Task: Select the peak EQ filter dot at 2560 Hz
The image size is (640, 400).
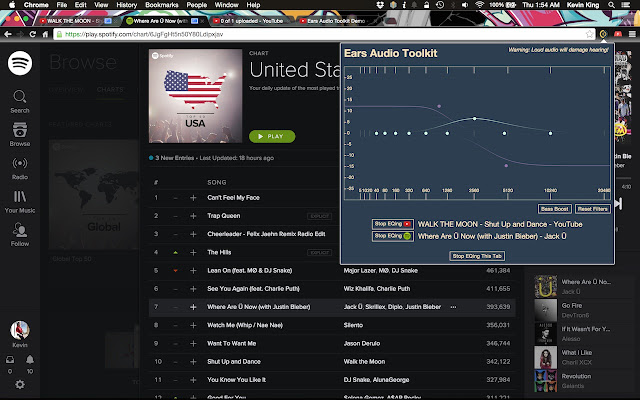Action: pyautogui.click(x=474, y=118)
